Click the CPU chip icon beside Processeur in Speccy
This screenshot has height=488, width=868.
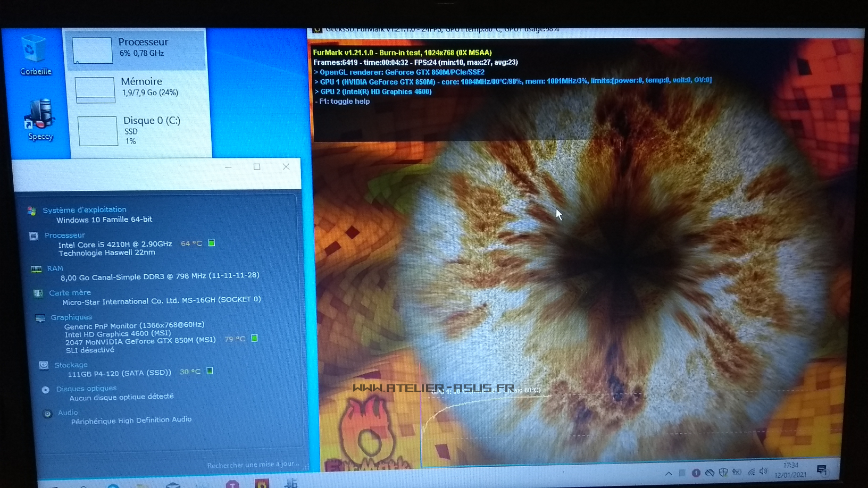coord(34,236)
